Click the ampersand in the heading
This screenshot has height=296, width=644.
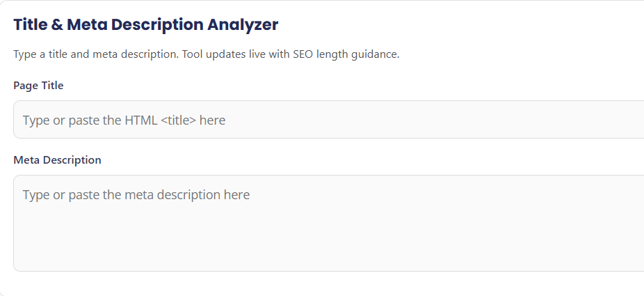[57, 25]
